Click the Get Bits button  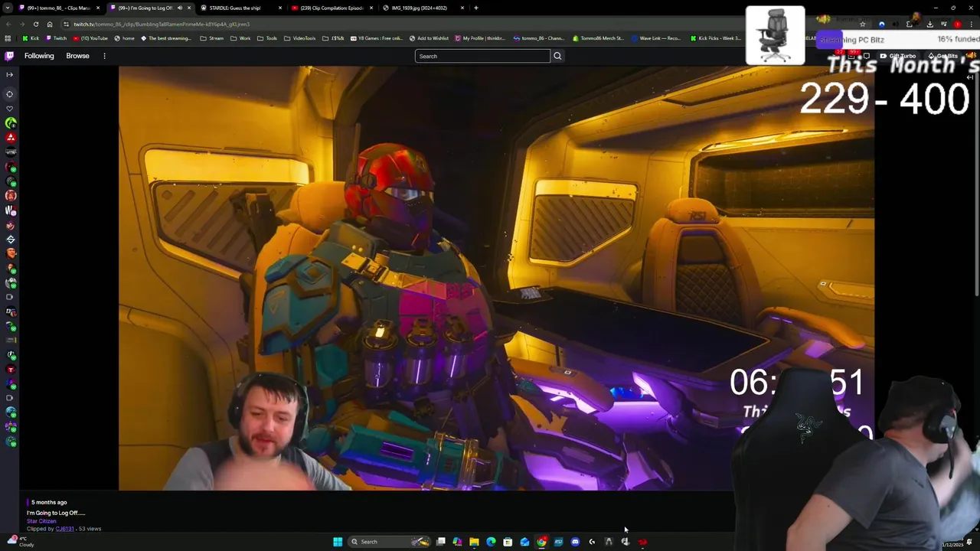[943, 56]
